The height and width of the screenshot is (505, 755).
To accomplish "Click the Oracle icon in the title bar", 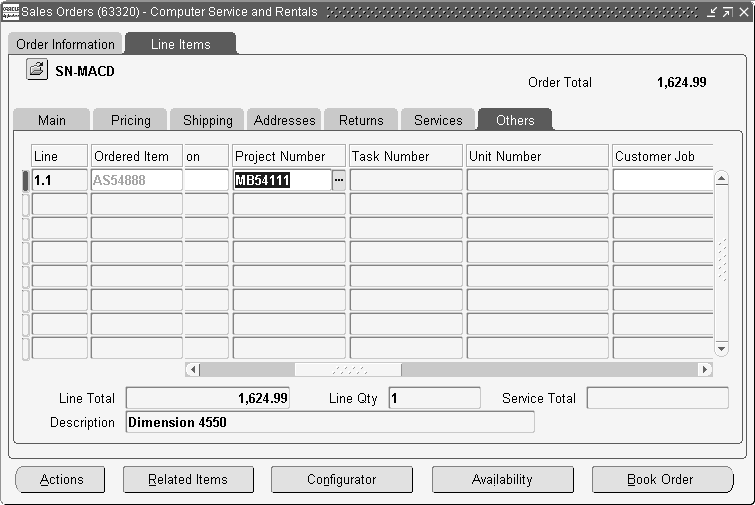I will click(x=10, y=11).
